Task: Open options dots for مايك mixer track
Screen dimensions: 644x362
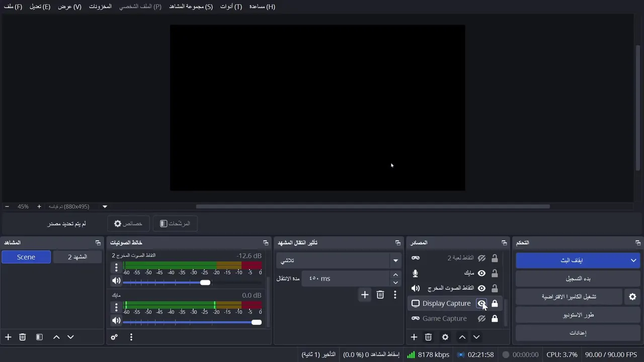Action: [x=116, y=307]
